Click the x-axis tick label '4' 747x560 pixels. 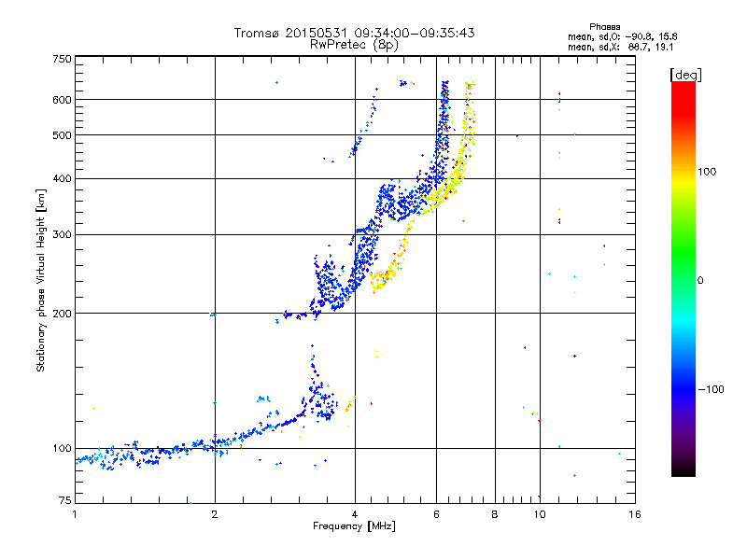[355, 514]
